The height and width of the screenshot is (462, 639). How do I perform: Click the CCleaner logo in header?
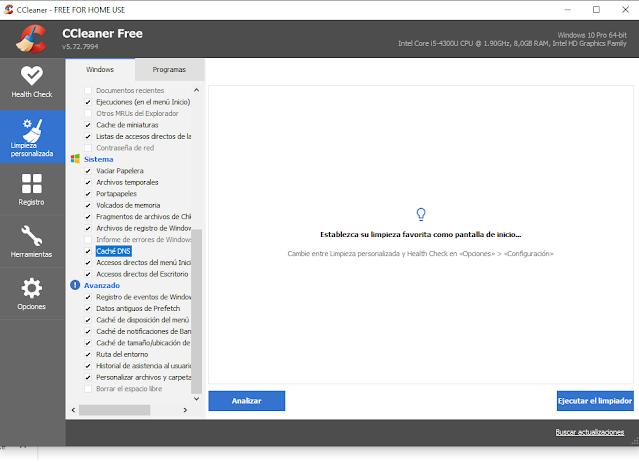pos(31,39)
